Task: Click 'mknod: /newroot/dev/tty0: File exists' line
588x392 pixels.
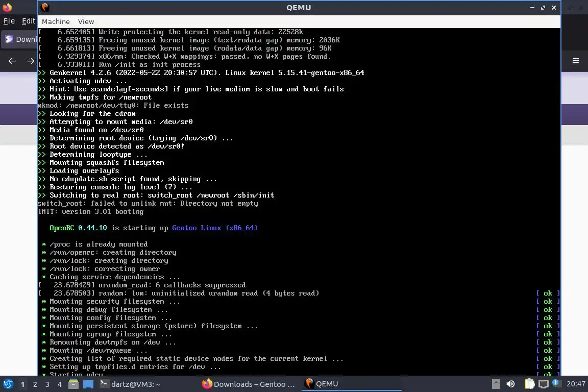Action: (113, 106)
